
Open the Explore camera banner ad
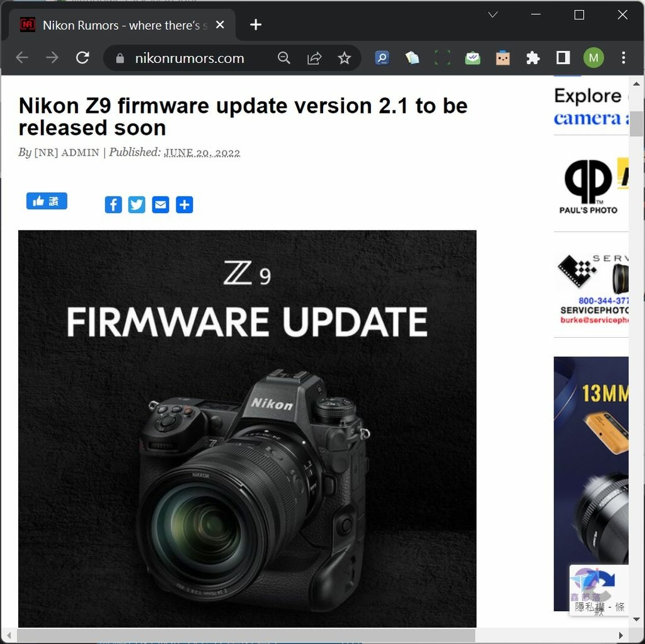click(591, 107)
